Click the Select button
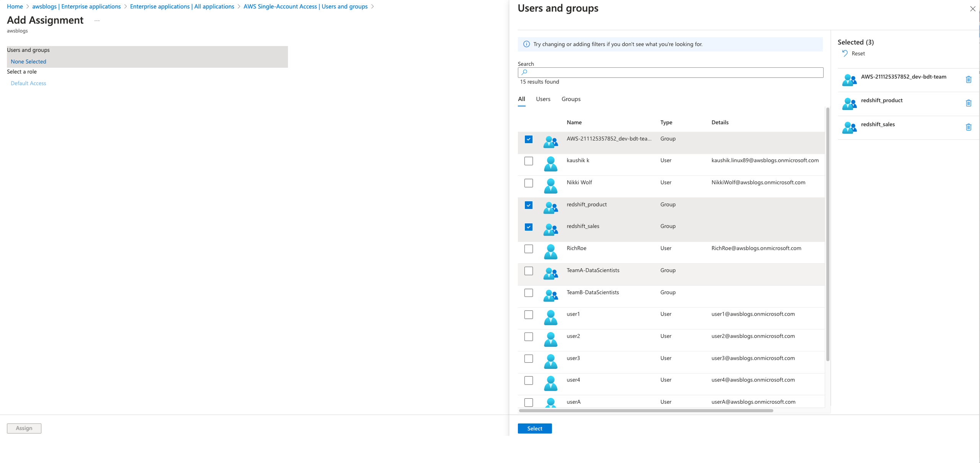This screenshot has height=463, width=980. point(534,428)
